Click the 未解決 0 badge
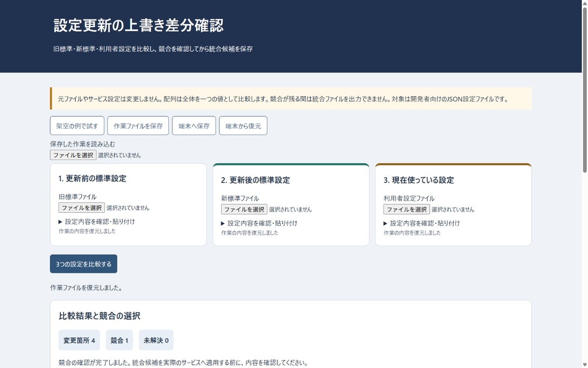This screenshot has height=368, width=588. pos(156,340)
